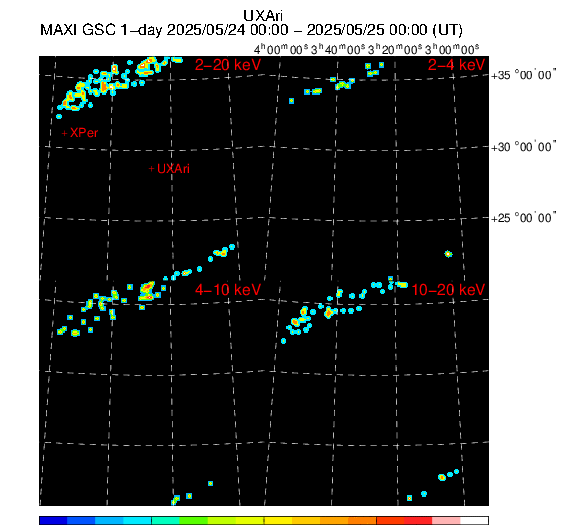Click the isolated blob in the 2-4 keV panel

[448, 254]
